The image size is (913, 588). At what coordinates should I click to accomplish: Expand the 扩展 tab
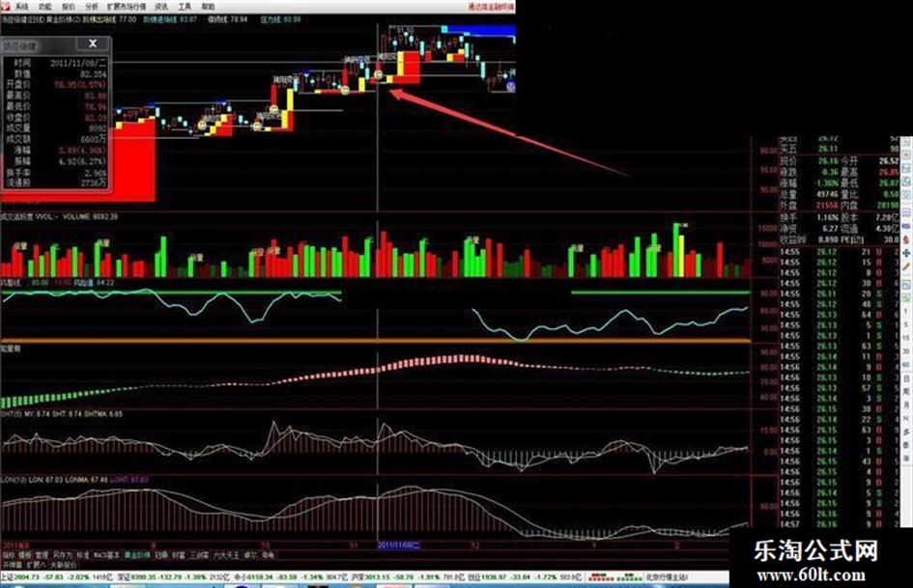coord(36,565)
